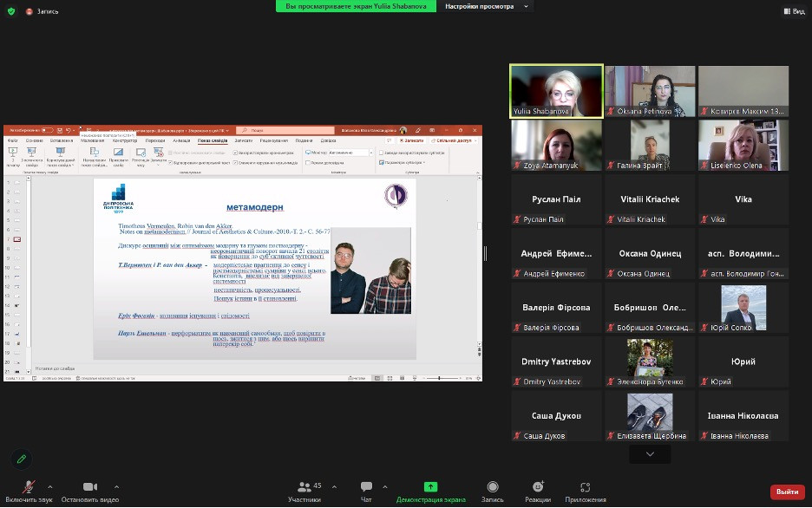
Task: Open the Реакции reactions menu
Action: 538,489
